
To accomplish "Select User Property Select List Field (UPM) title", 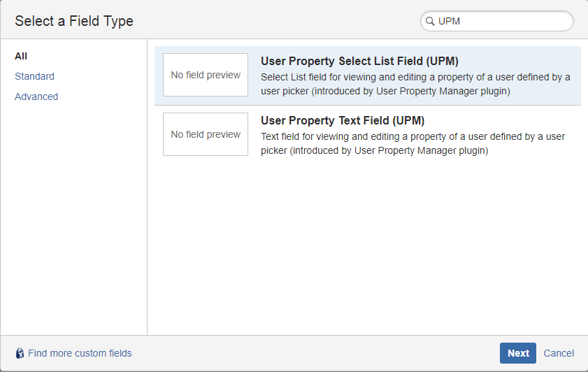I will 359,61.
